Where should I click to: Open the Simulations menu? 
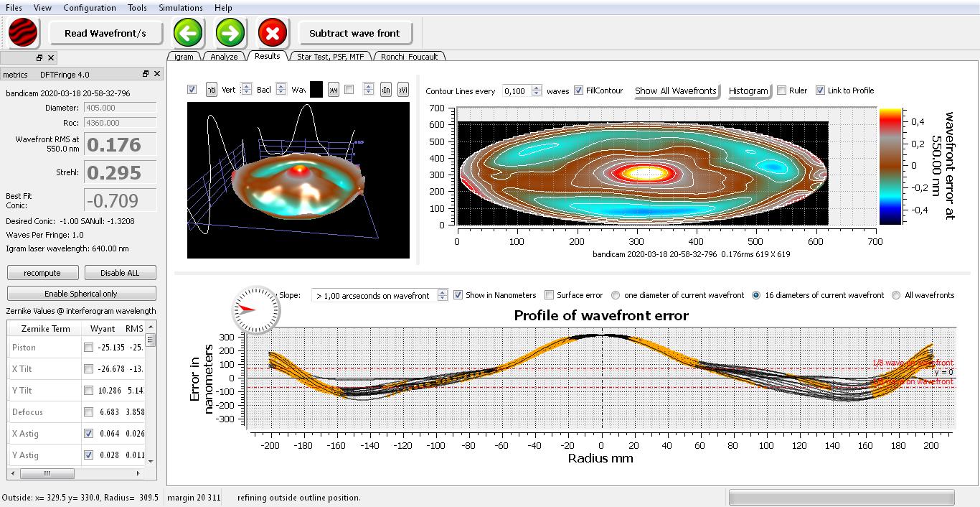pos(180,8)
